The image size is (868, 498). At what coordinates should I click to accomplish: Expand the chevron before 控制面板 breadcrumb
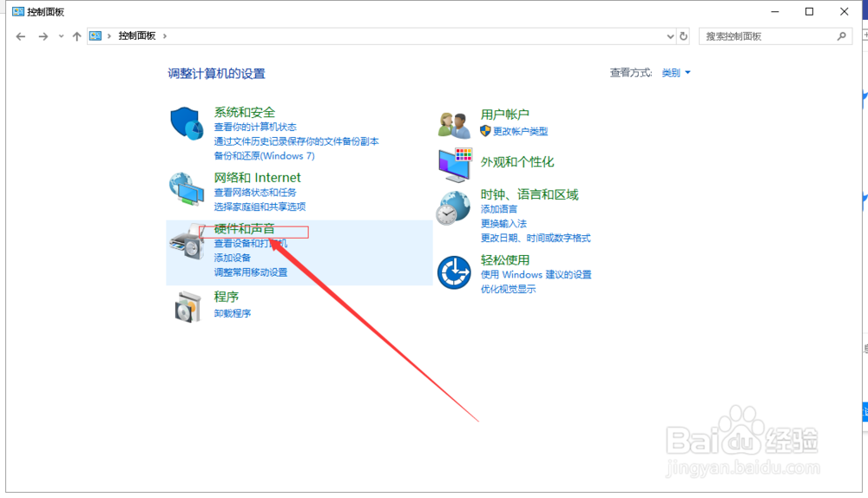109,36
